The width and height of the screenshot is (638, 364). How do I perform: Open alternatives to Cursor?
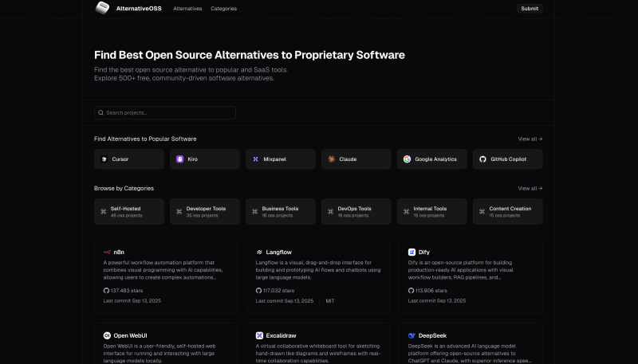pyautogui.click(x=129, y=159)
